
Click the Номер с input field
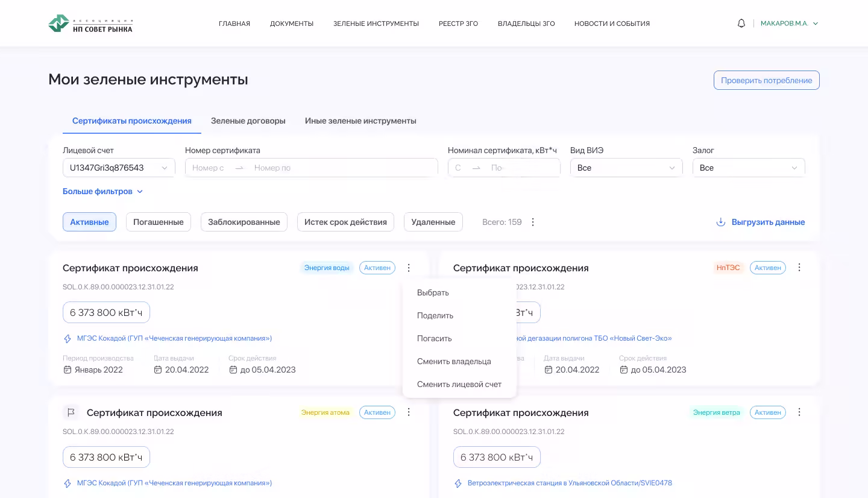pos(209,168)
